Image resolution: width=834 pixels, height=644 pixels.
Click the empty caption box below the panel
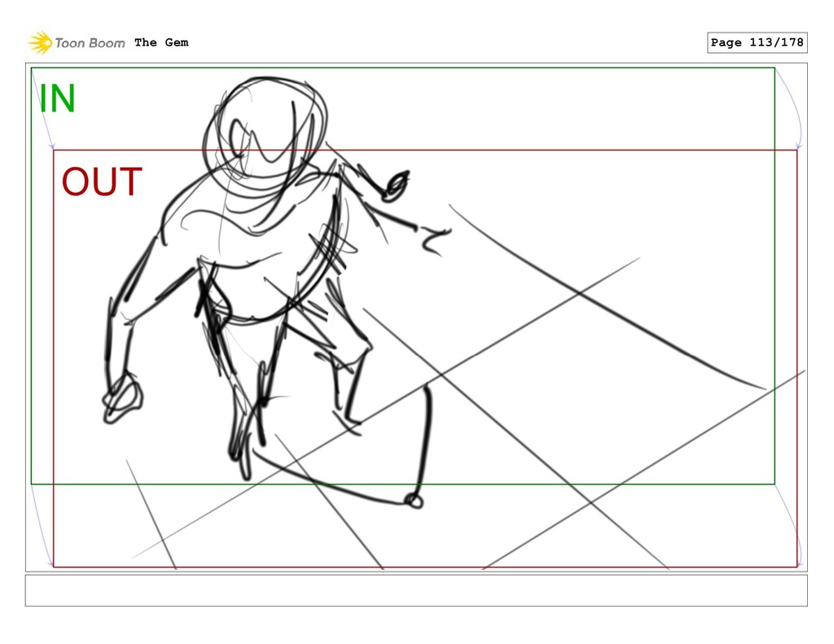pos(416,590)
